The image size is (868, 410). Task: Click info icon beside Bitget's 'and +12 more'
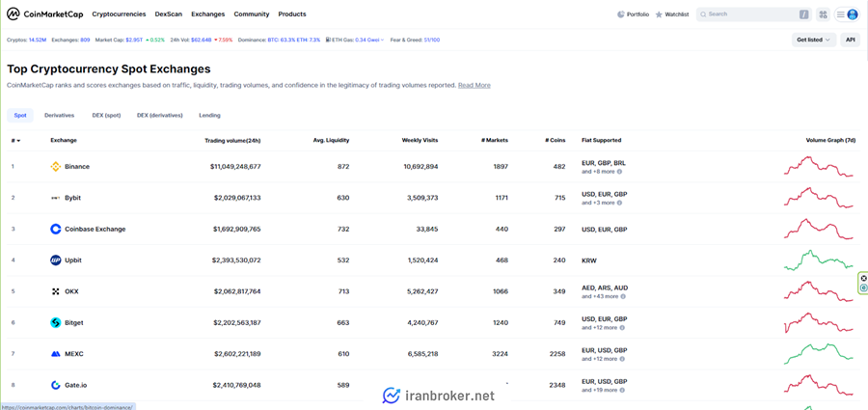click(622, 327)
